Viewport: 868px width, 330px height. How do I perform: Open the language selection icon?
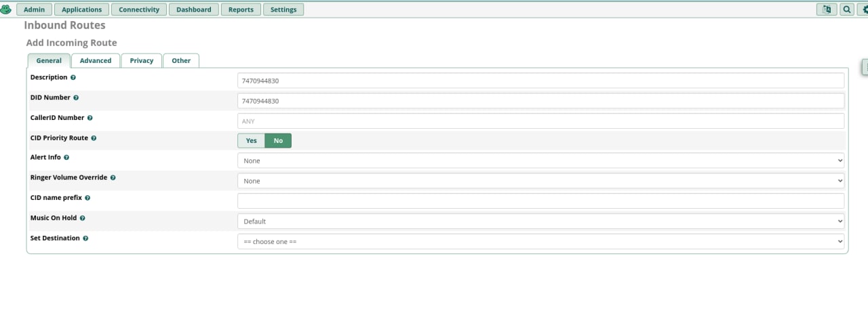827,9
